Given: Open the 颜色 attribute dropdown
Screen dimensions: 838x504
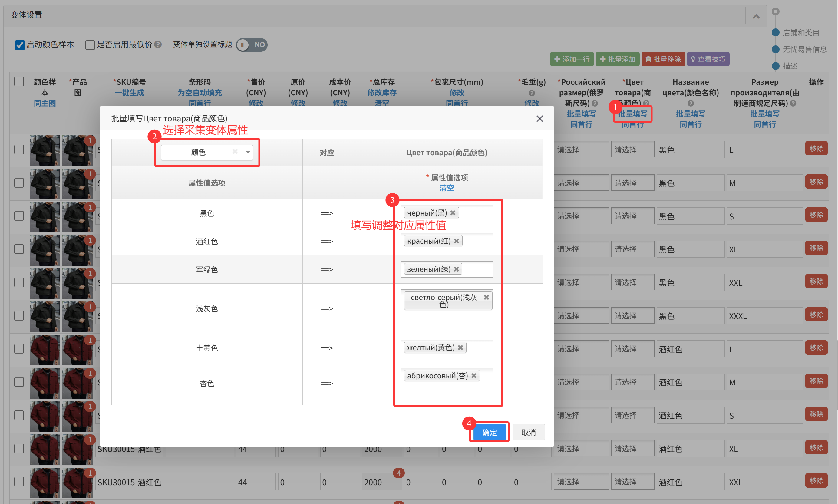Looking at the screenshot, I should (x=248, y=152).
